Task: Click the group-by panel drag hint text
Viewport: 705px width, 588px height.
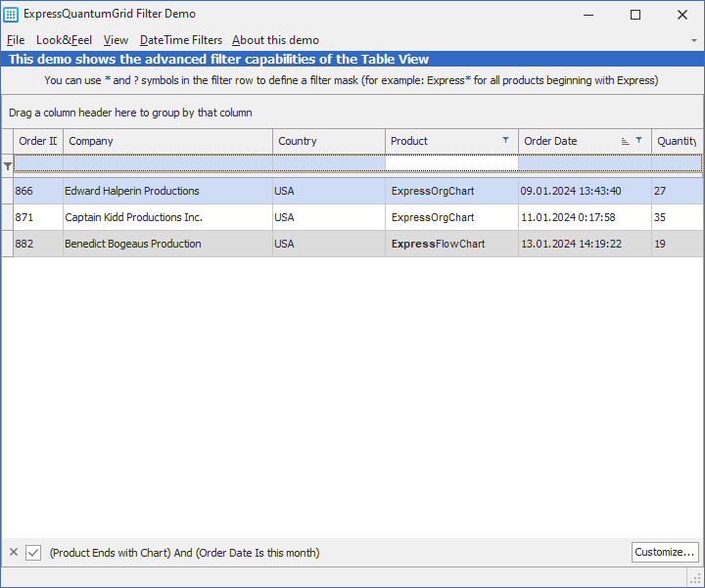Action: click(x=130, y=113)
